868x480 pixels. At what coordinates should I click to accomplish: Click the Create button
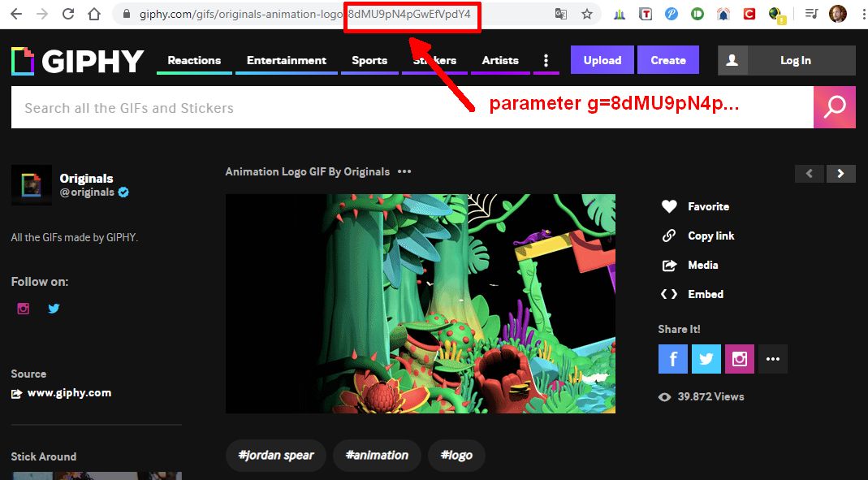tap(668, 60)
